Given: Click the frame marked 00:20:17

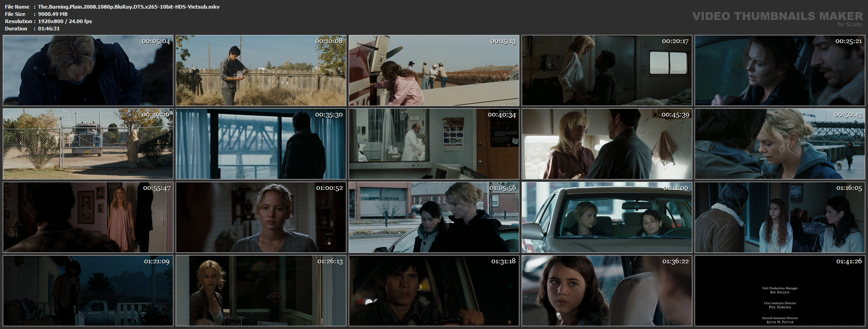Looking at the screenshot, I should click(607, 70).
